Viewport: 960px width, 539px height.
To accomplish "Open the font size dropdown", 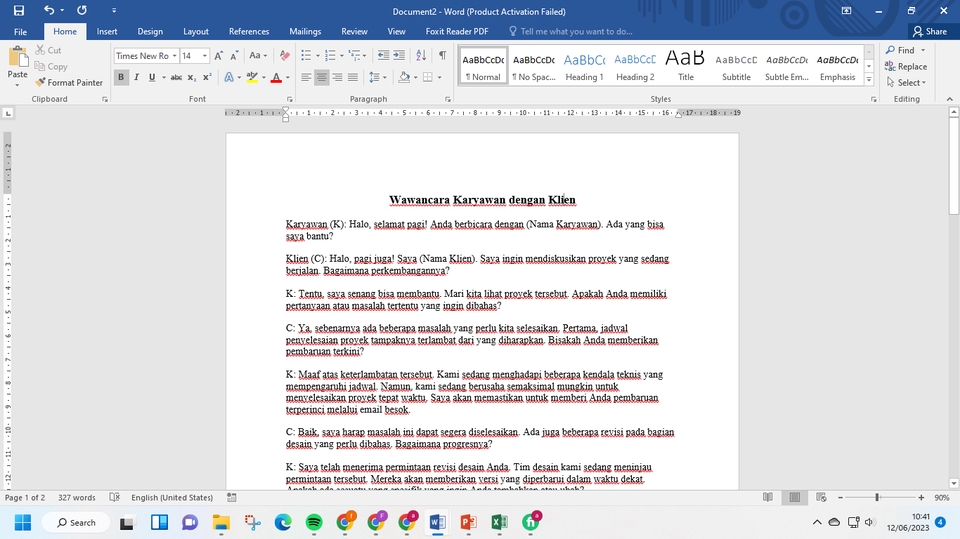I will tap(204, 56).
